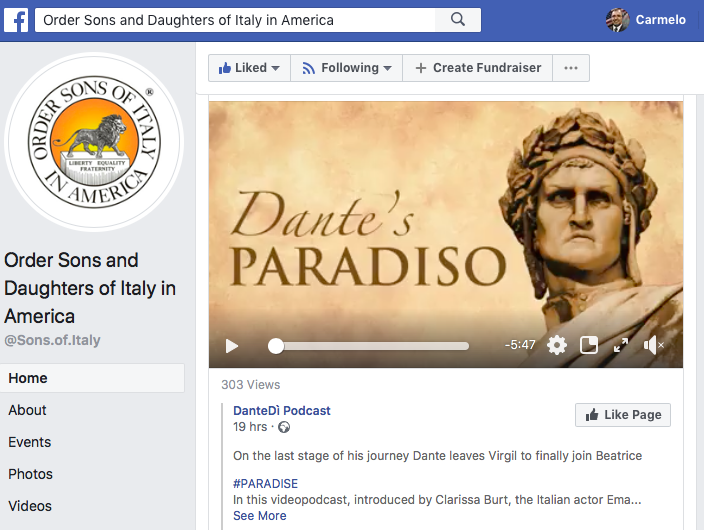704x530 pixels.
Task: Open the 19 hrs post timestamp
Action: [250, 427]
